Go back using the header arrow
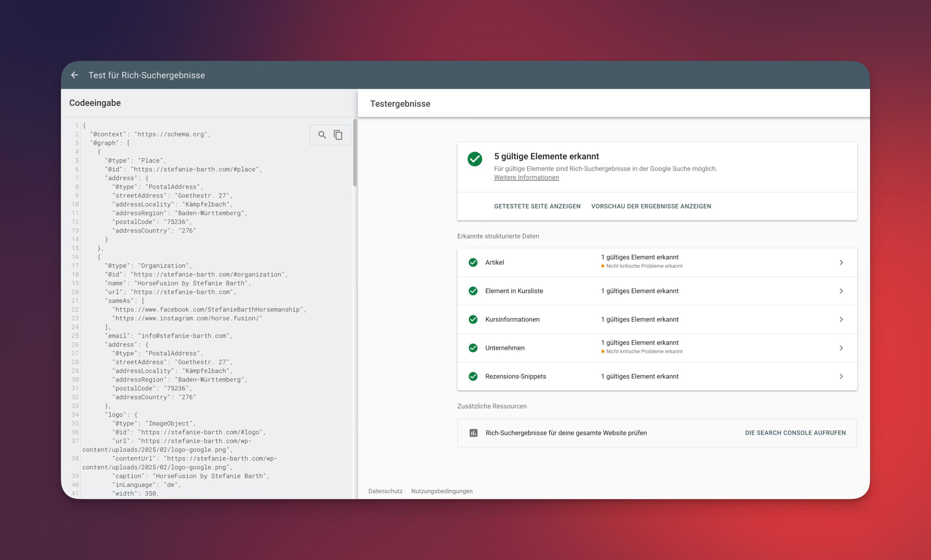 click(75, 75)
